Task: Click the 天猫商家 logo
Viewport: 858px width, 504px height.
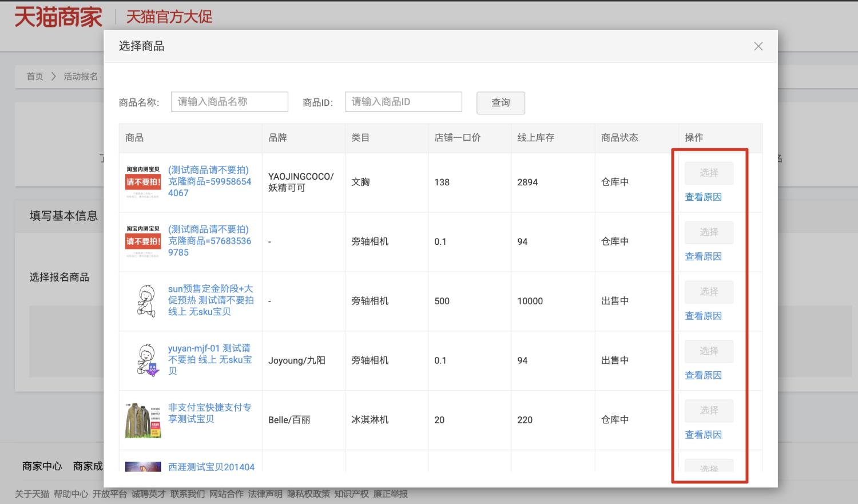Action: tap(58, 17)
